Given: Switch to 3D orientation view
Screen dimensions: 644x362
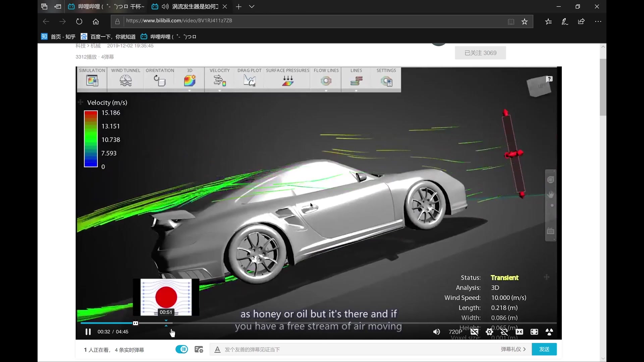Looking at the screenshot, I should coord(189,79).
